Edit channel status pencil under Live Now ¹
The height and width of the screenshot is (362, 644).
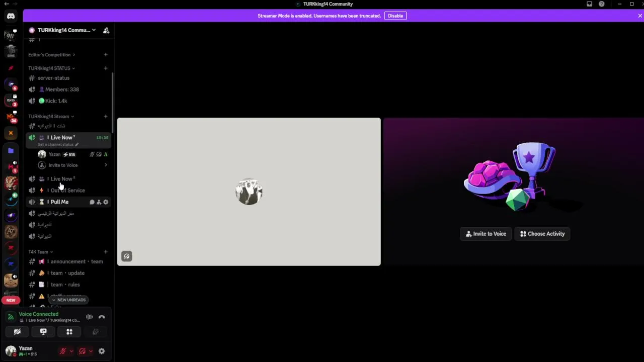77,144
